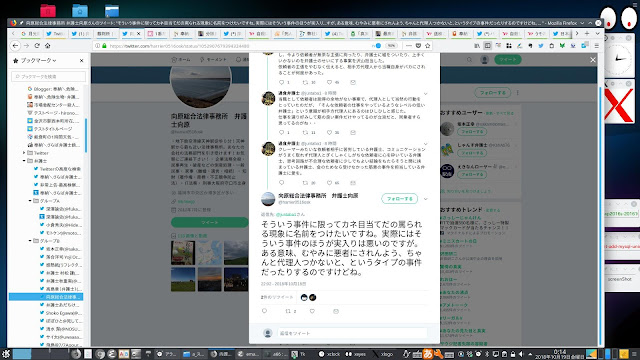Open the Firefox home page button
Screen dimensions: 640x360
click(x=48, y=46)
